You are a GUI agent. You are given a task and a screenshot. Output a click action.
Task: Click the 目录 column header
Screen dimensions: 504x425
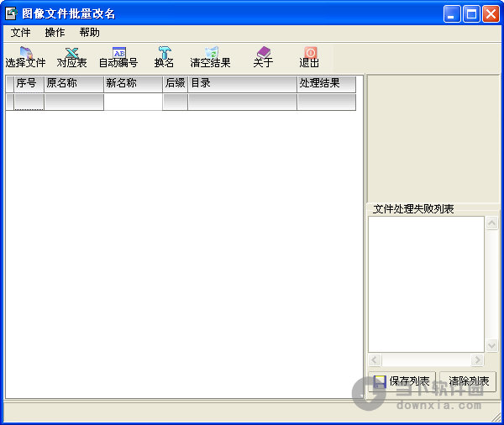click(242, 84)
